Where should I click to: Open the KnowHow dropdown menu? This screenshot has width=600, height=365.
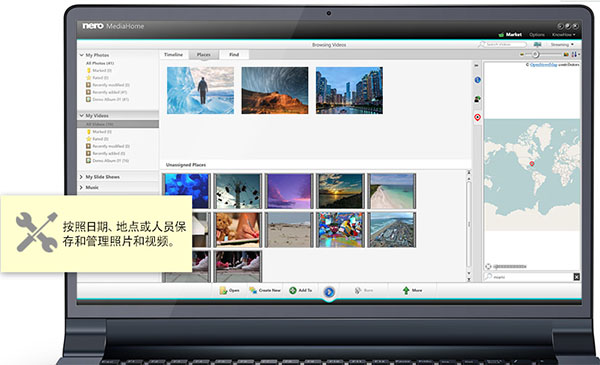(563, 34)
